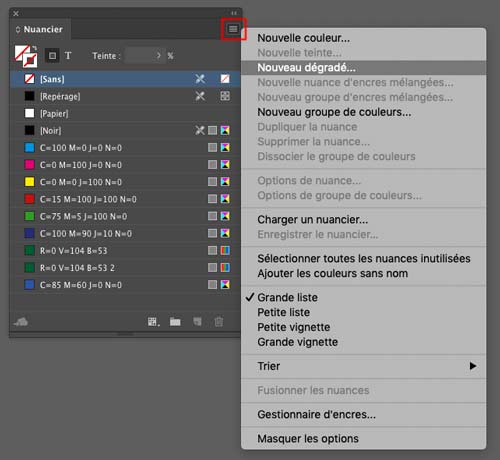Select the Grande liste view option
The width and height of the screenshot is (500, 460).
pyautogui.click(x=364, y=297)
